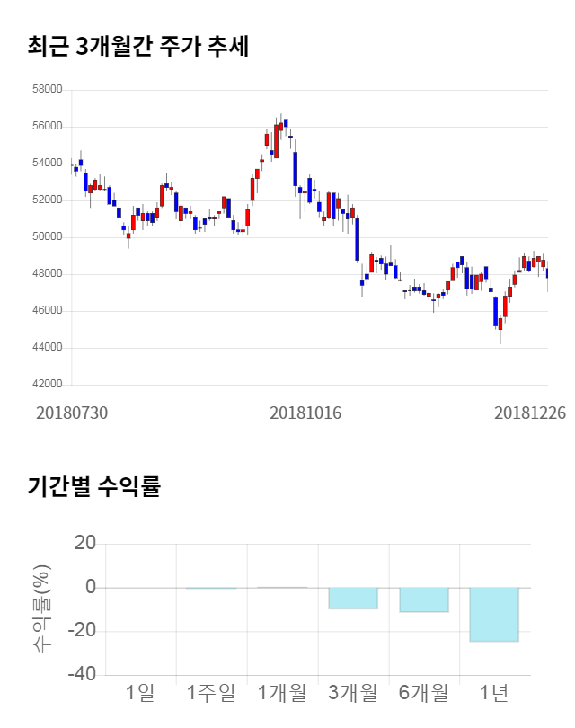Click the 3개월 return bar

353,599
